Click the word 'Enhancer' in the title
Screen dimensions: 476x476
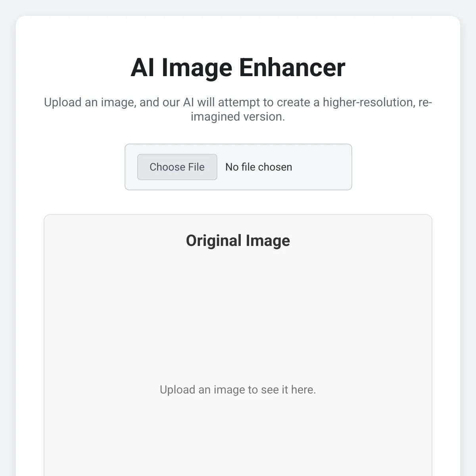pos(292,67)
